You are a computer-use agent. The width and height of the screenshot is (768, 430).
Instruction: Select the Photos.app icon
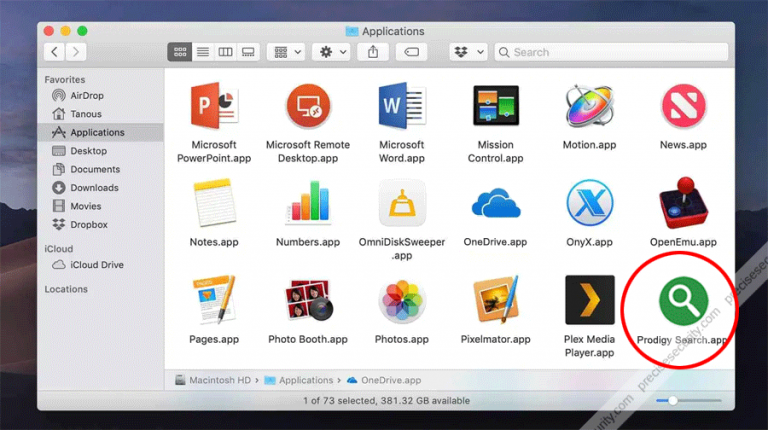pos(402,301)
